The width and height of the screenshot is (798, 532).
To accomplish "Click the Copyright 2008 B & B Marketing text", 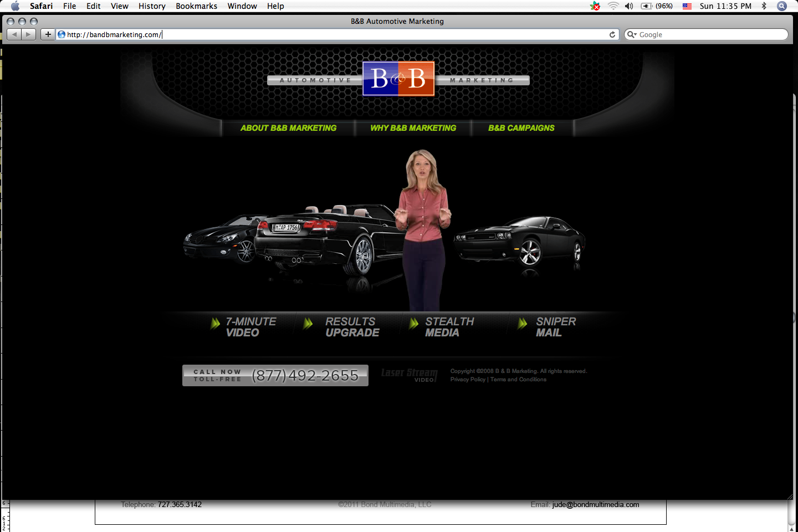I will pyautogui.click(x=519, y=371).
